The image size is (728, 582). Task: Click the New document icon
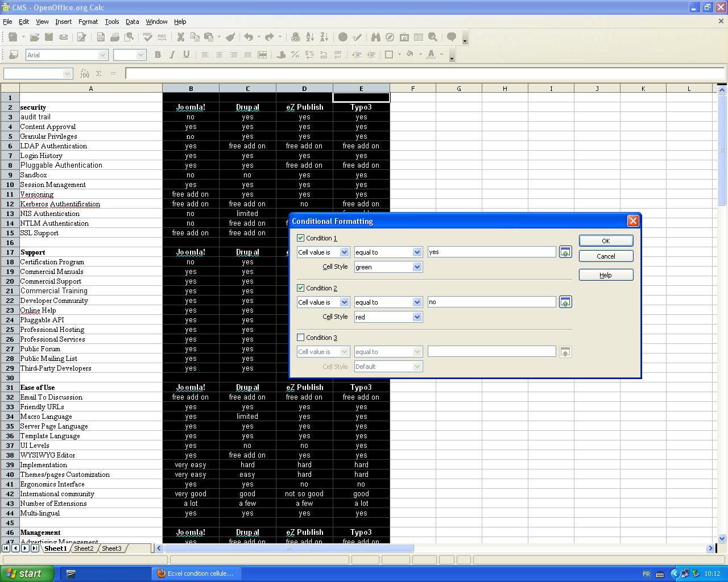point(13,37)
